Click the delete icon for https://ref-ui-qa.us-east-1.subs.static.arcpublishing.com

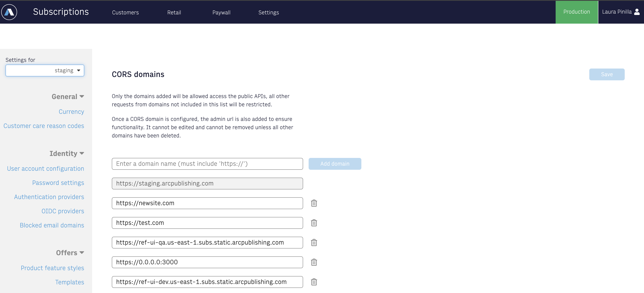click(x=314, y=242)
